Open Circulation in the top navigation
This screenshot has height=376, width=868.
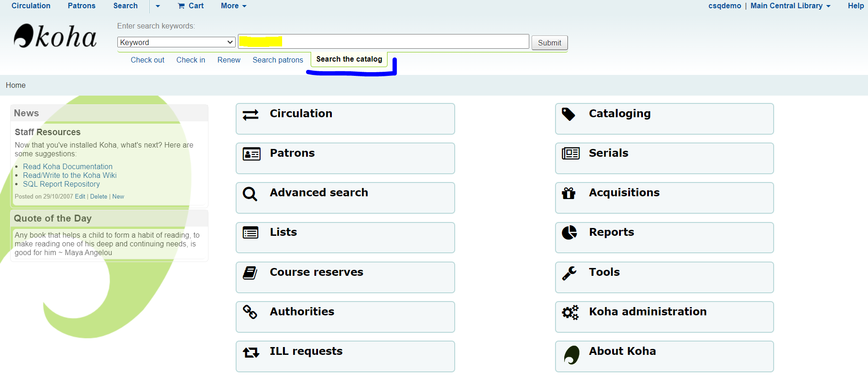coord(31,6)
